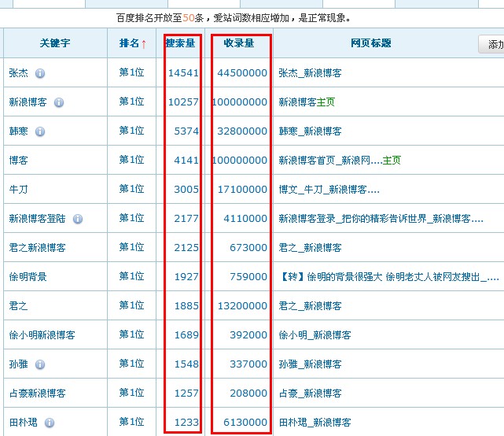Select the keyword 徐明背景

pos(28,277)
